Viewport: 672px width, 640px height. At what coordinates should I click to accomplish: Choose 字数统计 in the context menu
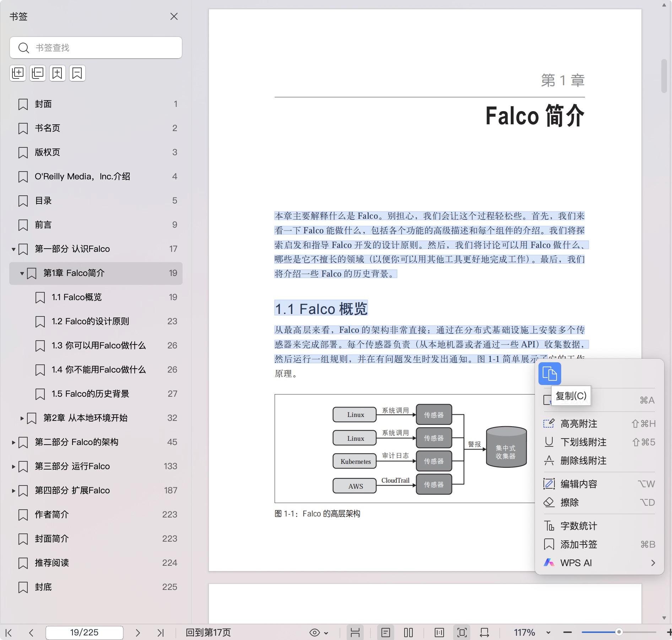click(579, 526)
